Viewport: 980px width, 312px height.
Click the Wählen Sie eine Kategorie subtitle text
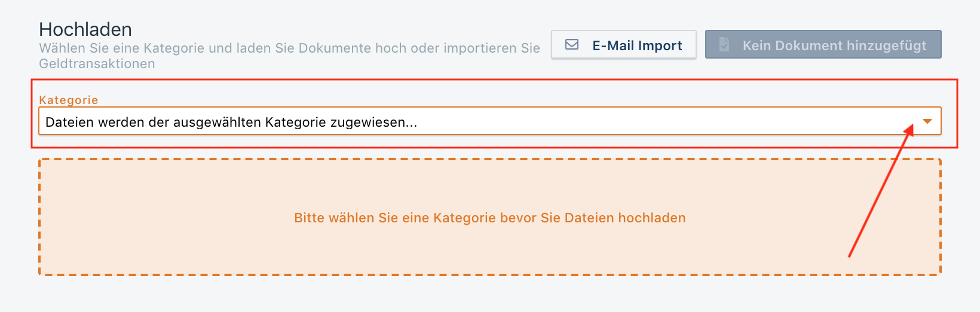[x=179, y=48]
